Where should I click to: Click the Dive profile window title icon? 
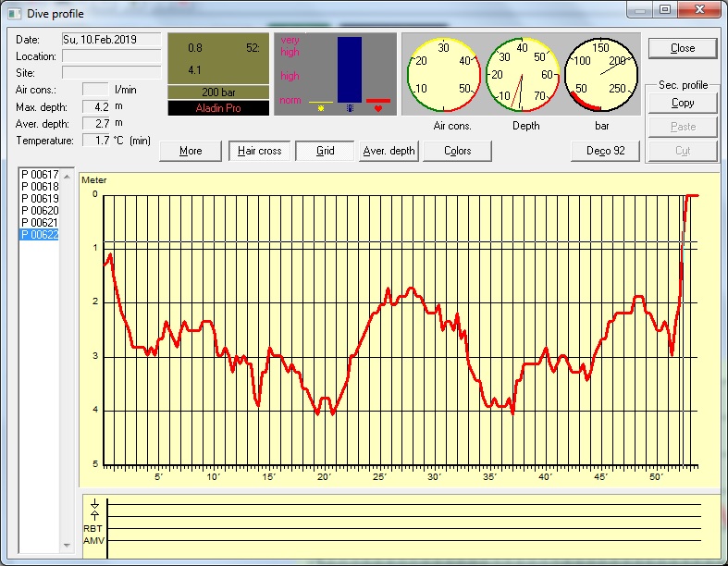pos(14,14)
